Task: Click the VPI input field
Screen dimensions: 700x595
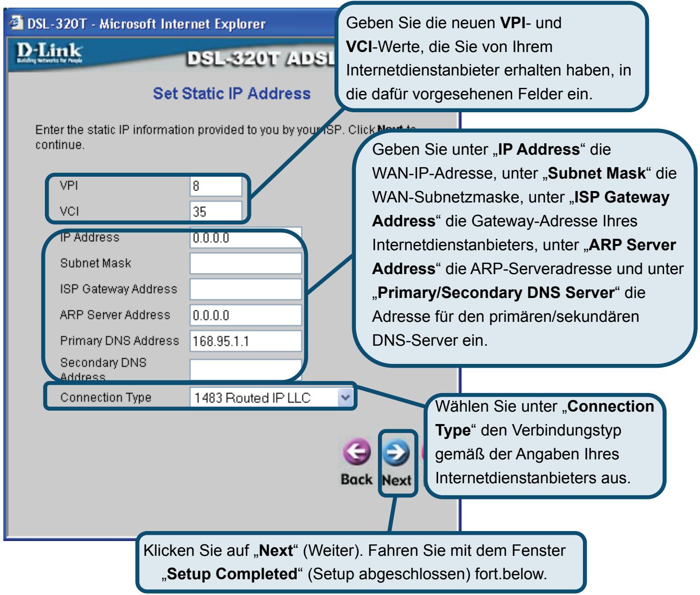Action: 215,186
